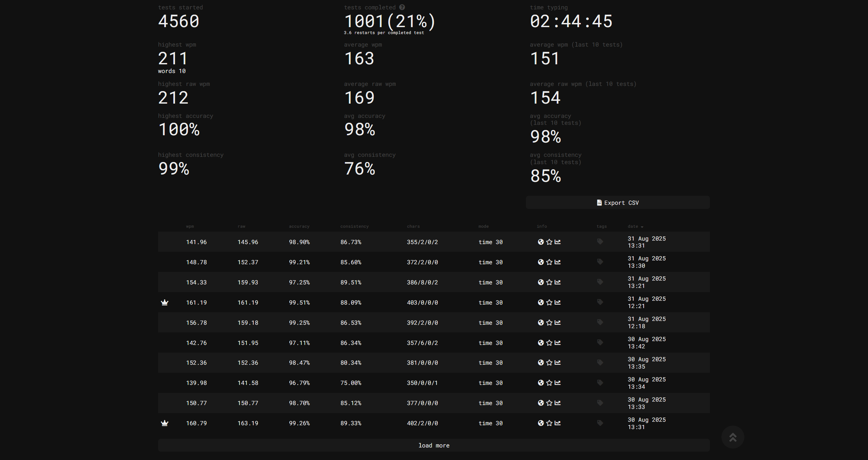Sort by the consistency column header
This screenshot has height=460, width=868.
tap(354, 226)
